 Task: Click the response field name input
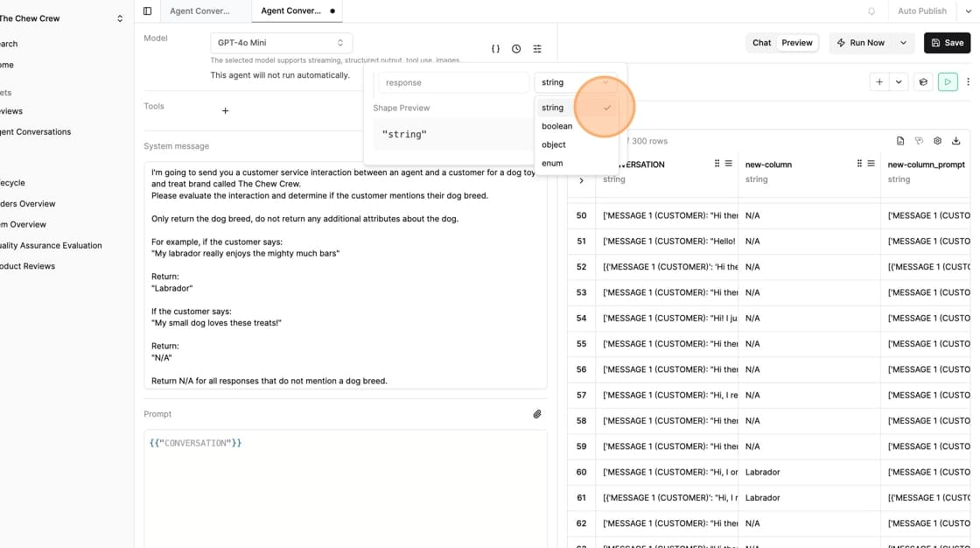click(x=453, y=82)
